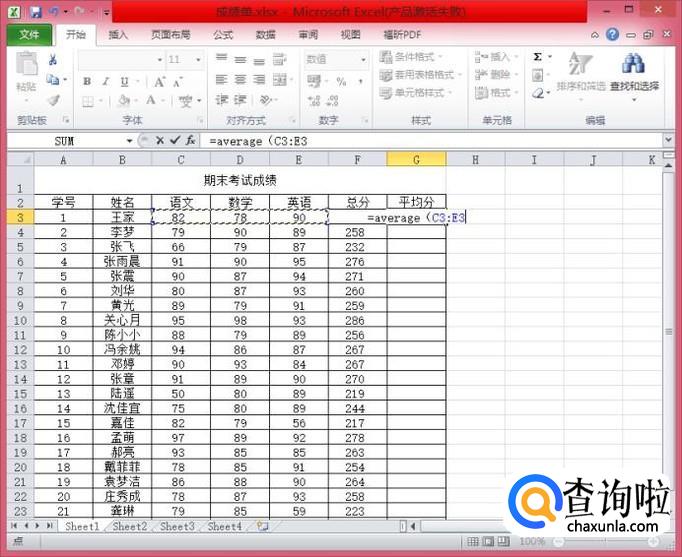Viewport: 682px width, 557px height.
Task: Switch to Formulas (公式) tab
Action: click(223, 35)
